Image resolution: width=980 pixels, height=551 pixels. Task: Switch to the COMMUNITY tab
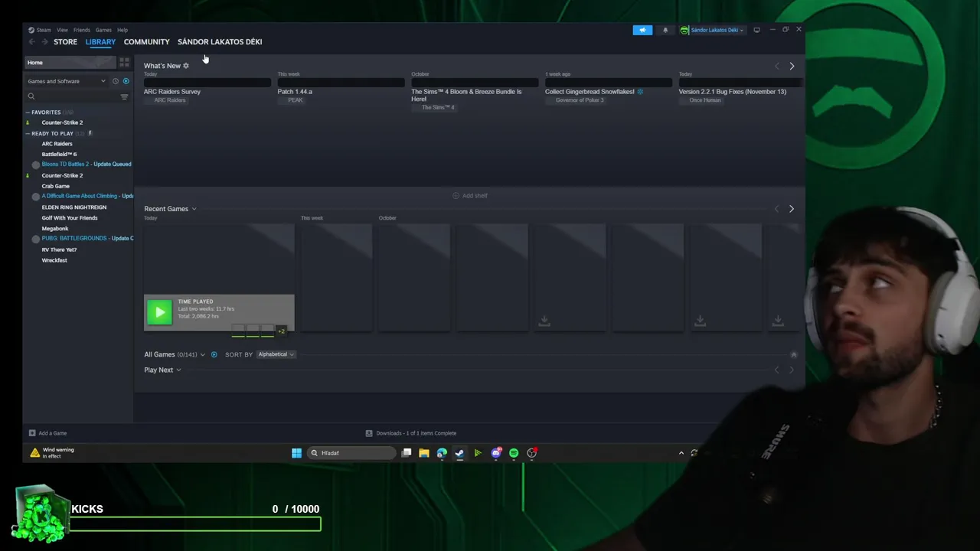[x=146, y=42]
